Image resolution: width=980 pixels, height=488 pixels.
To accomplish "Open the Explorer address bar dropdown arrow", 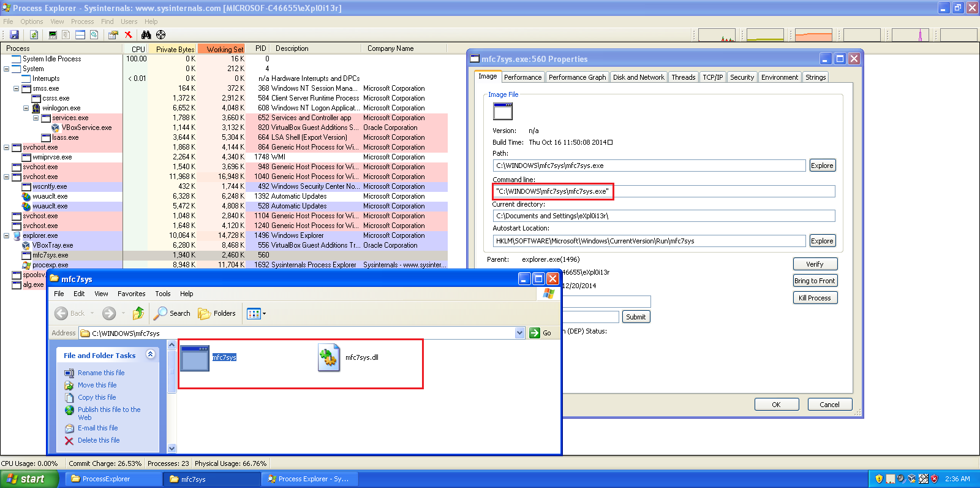I will [x=520, y=333].
